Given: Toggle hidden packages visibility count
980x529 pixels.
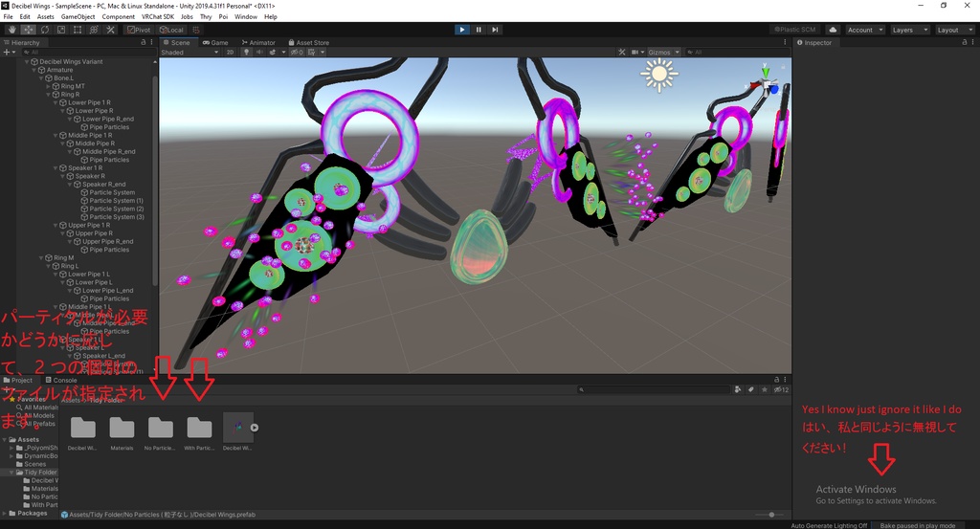Looking at the screenshot, I should (781, 389).
